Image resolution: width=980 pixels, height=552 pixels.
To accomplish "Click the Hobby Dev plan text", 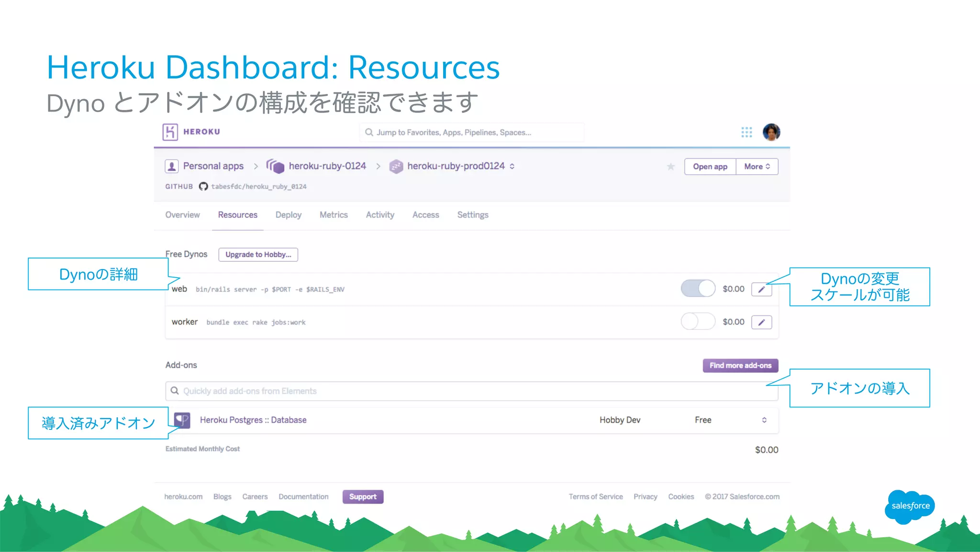I will pyautogui.click(x=620, y=420).
